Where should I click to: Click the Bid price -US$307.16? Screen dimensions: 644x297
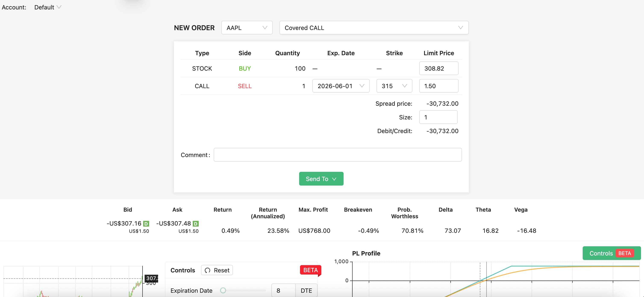[x=124, y=223]
